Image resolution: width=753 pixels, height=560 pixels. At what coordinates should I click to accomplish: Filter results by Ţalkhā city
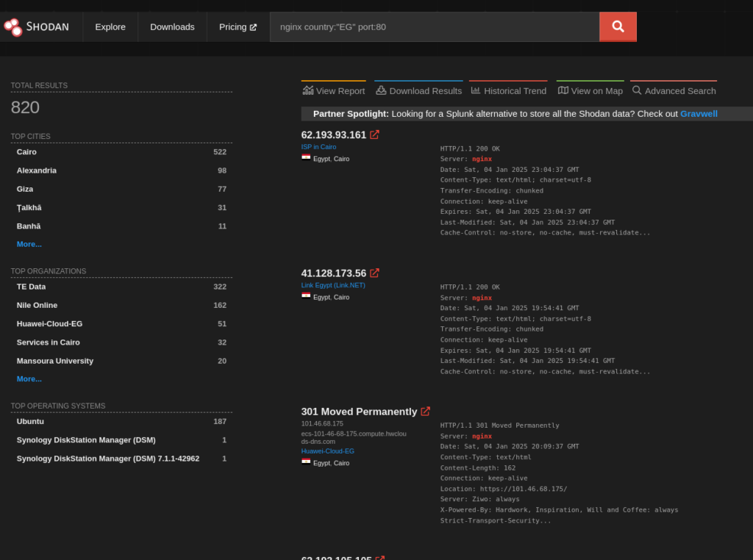(29, 208)
